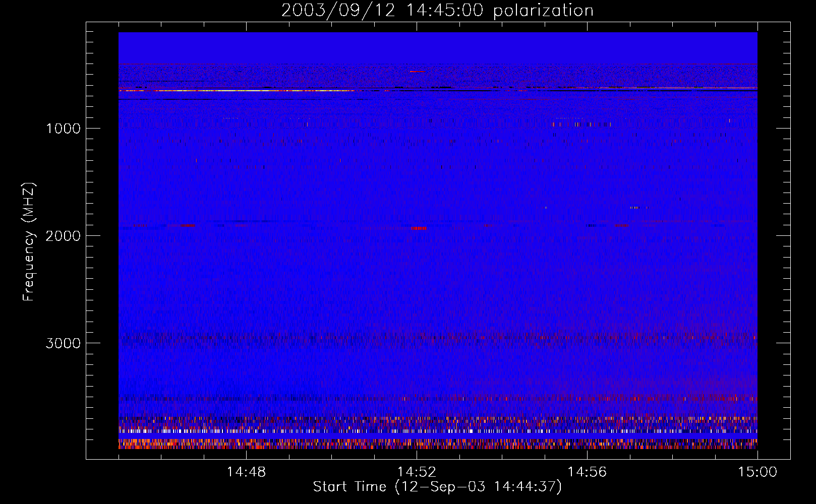
Task: Click the bright red burst near 2000 MHz at 14:52
Action: (419, 228)
